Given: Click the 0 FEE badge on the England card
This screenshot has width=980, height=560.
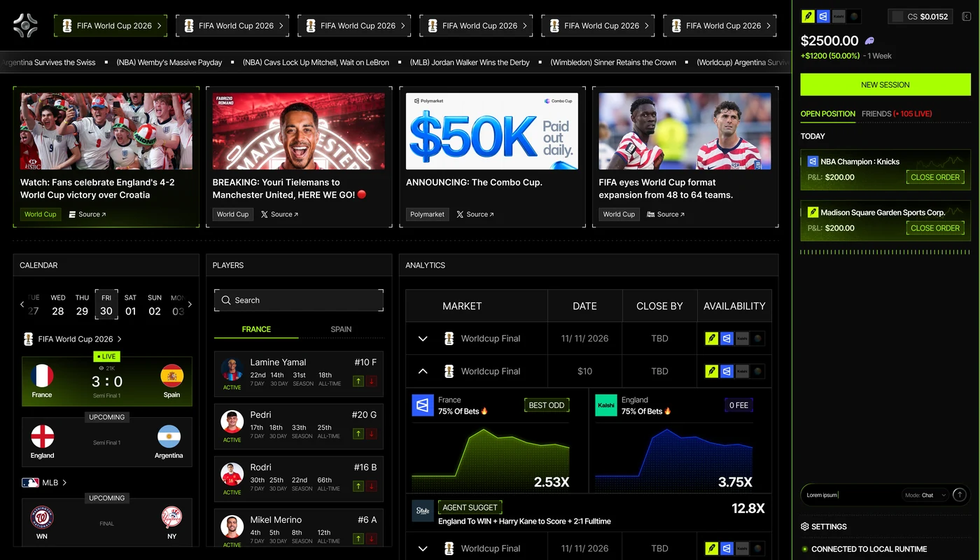Looking at the screenshot, I should [738, 405].
